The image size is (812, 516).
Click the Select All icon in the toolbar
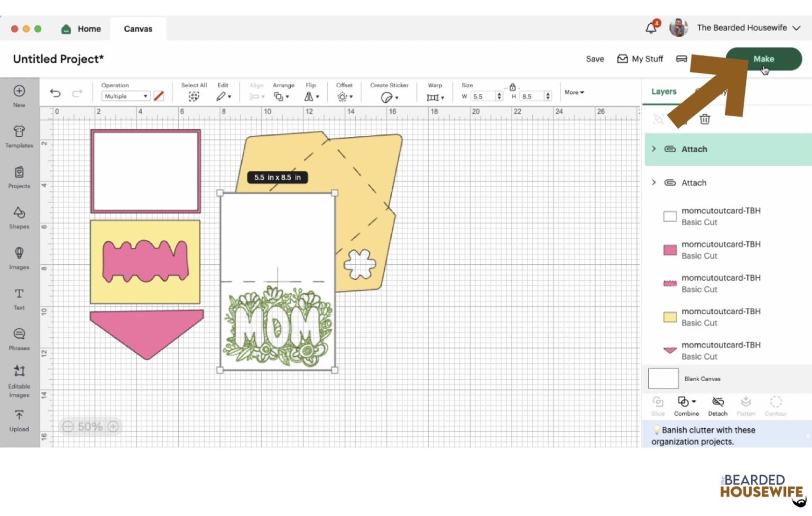[194, 96]
